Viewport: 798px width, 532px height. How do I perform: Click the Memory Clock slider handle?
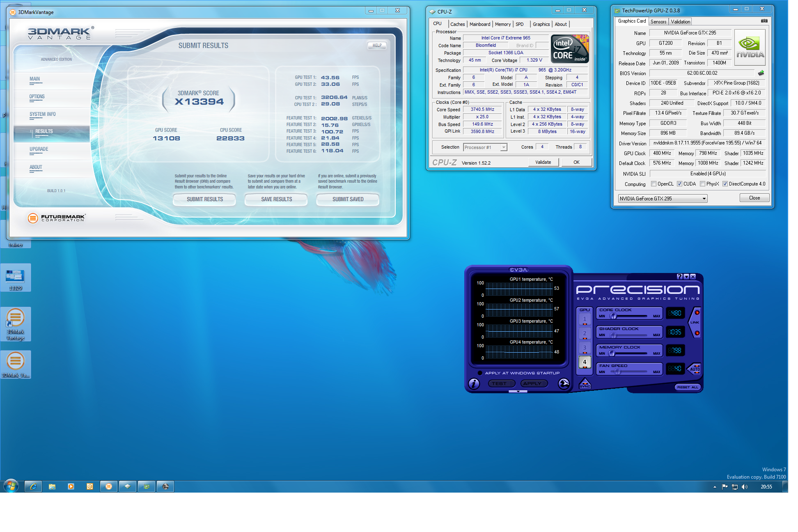click(612, 353)
